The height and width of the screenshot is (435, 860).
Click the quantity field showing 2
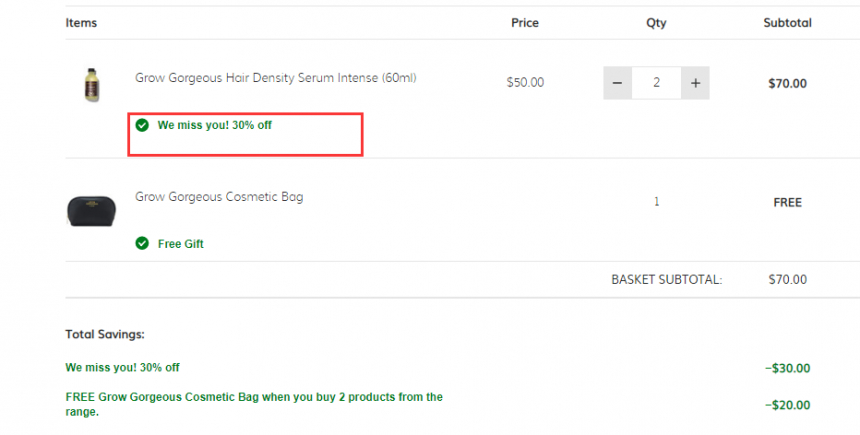(657, 83)
